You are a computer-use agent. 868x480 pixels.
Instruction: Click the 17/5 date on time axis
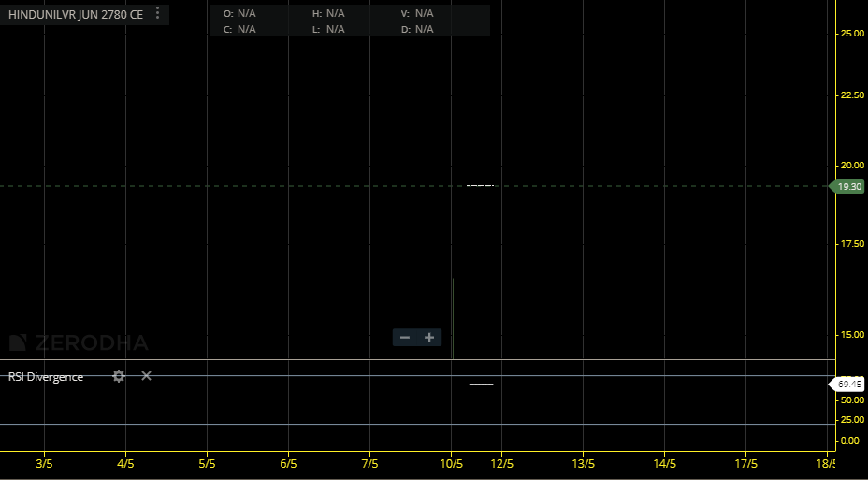(746, 463)
